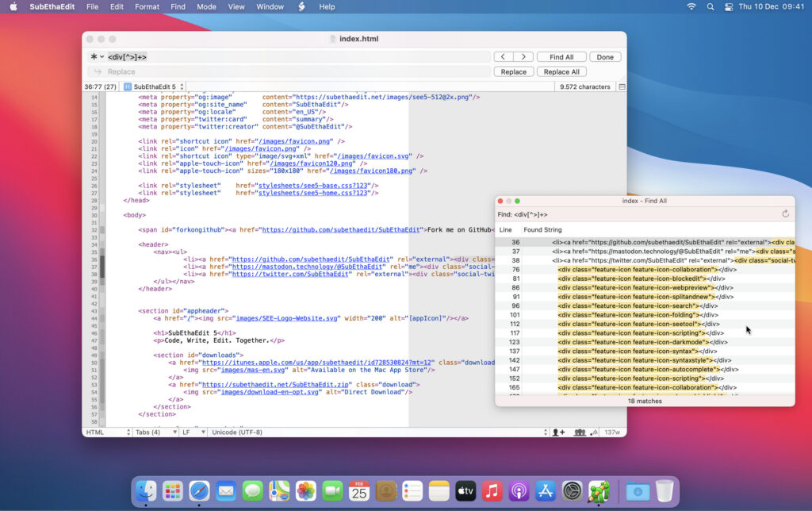Jump to next match with right arrow

pyautogui.click(x=523, y=57)
